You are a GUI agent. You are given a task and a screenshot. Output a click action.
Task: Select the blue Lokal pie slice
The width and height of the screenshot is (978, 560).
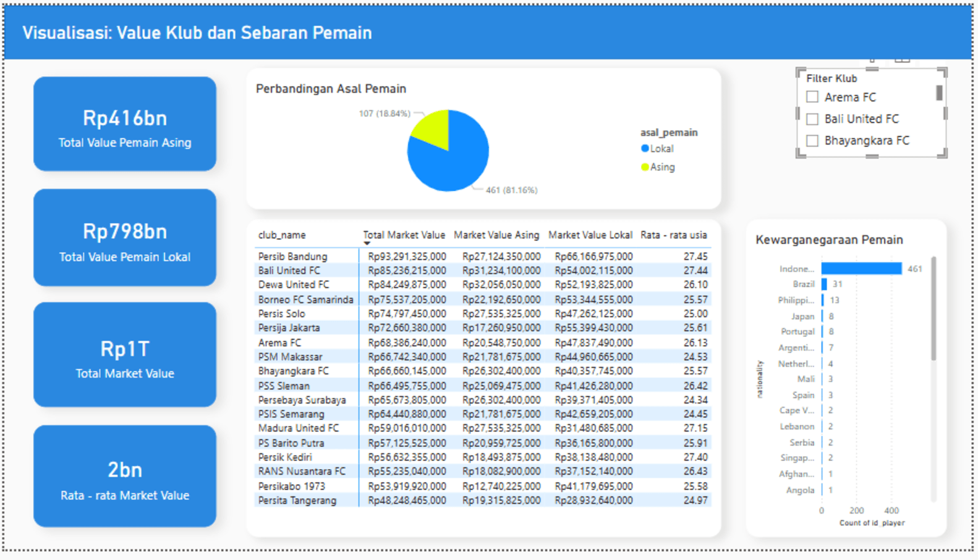tap(454, 161)
